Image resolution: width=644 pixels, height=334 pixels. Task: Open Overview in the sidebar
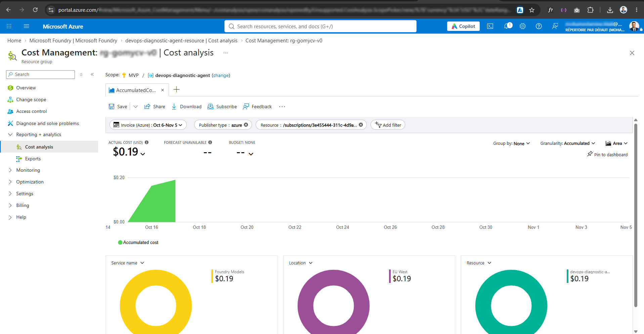click(x=26, y=88)
